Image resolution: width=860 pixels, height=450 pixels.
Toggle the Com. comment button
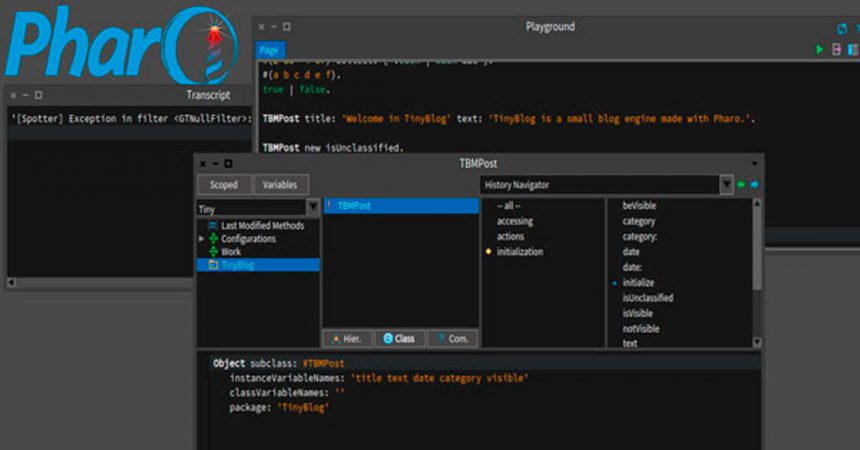(452, 339)
